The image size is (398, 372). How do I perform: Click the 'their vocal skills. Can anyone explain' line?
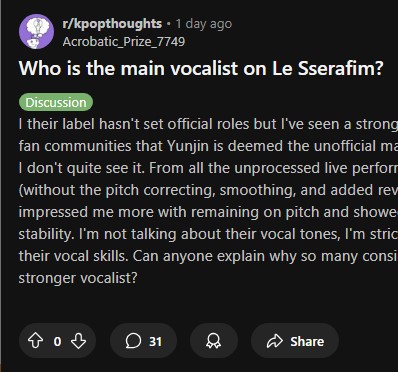tap(208, 256)
